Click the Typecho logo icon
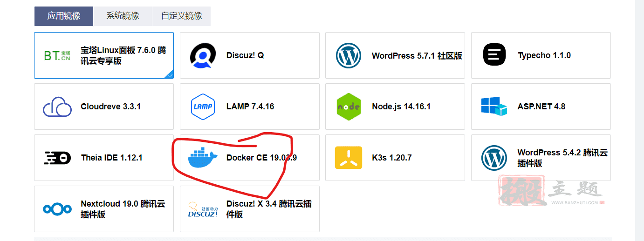Image resolution: width=644 pixels, height=241 pixels. pyautogui.click(x=494, y=55)
